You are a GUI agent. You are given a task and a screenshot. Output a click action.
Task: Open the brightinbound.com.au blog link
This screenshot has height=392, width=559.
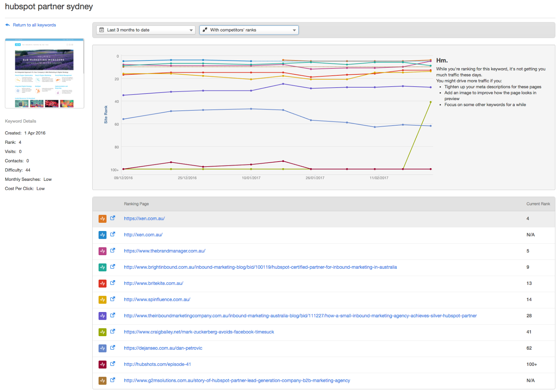click(260, 267)
